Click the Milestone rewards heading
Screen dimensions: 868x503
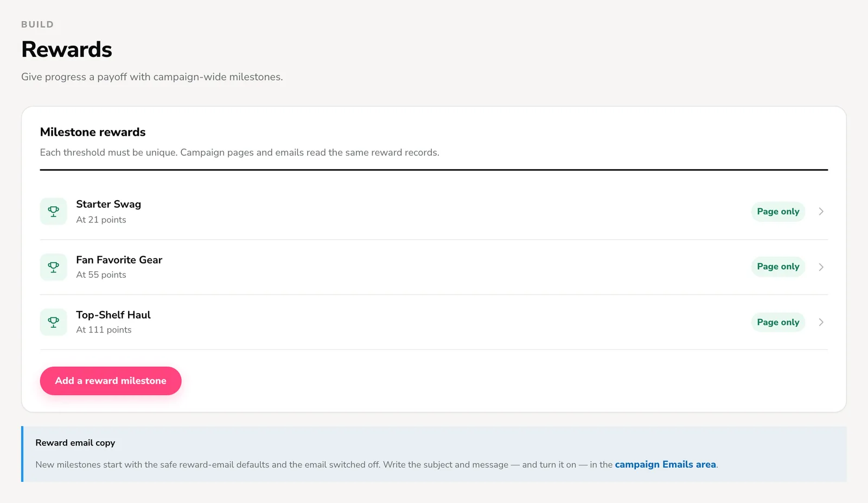pos(93,132)
